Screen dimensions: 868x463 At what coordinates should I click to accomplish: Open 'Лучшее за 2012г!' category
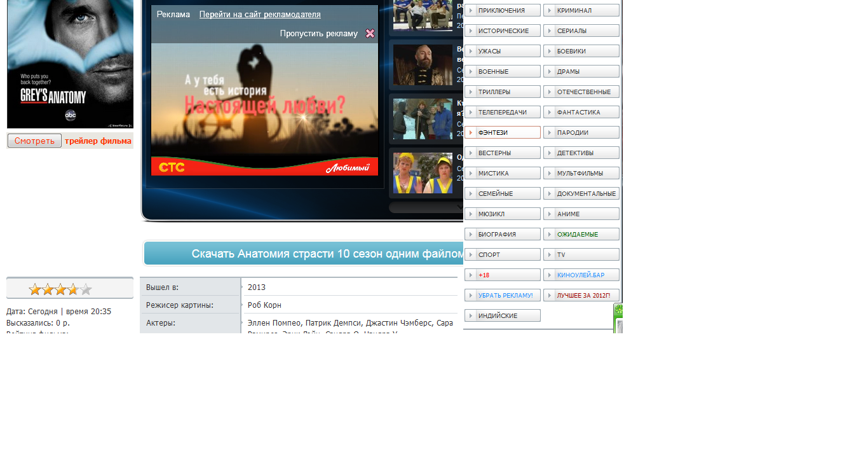581,296
